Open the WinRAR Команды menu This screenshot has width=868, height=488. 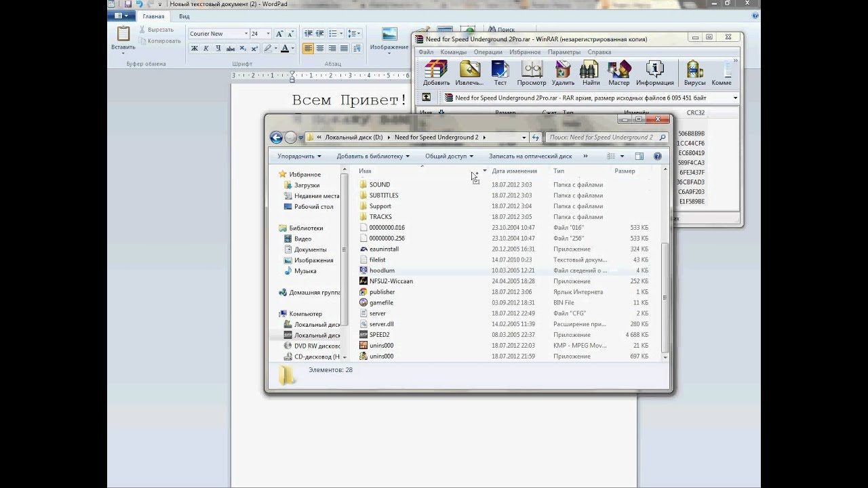tap(453, 52)
